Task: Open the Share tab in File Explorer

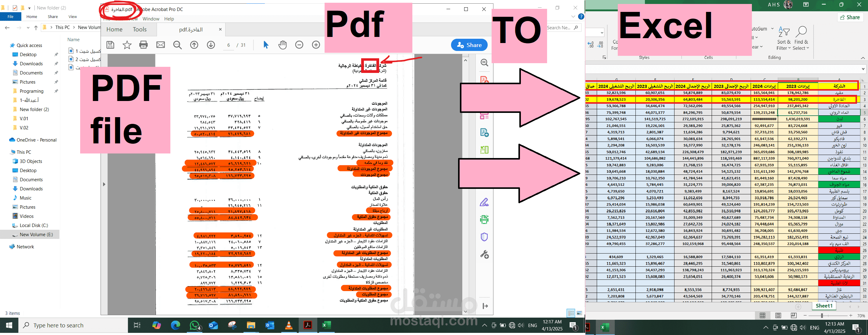Action: [x=52, y=16]
